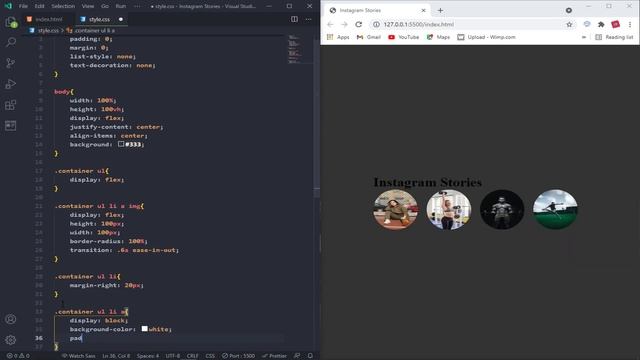Click the Chrome address bar URL
The image size is (640, 360).
pos(418,24)
